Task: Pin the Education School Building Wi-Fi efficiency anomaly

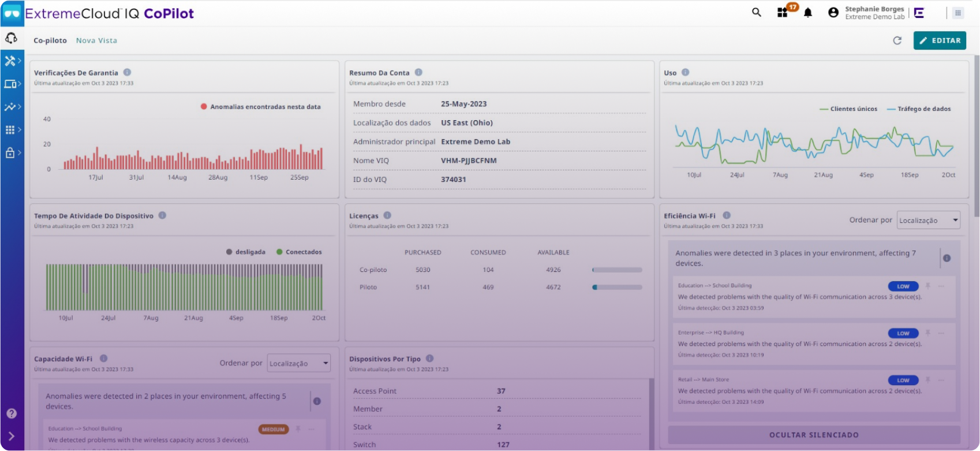Action: [x=928, y=286]
